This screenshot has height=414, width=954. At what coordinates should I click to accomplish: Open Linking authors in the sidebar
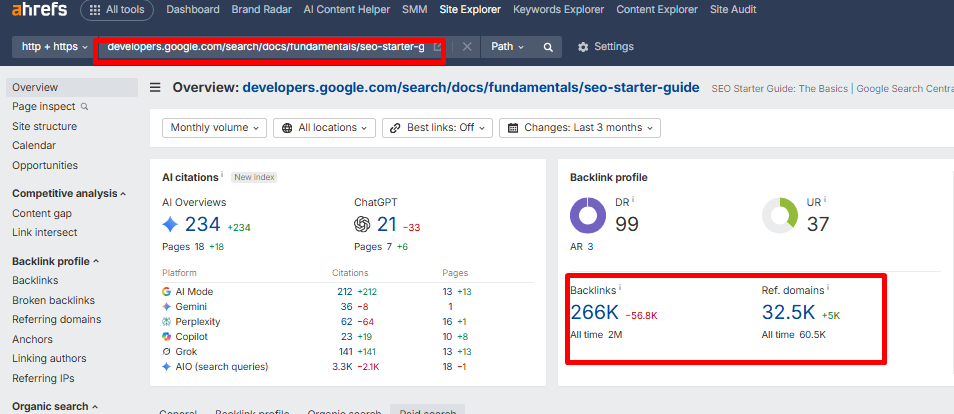coord(49,359)
